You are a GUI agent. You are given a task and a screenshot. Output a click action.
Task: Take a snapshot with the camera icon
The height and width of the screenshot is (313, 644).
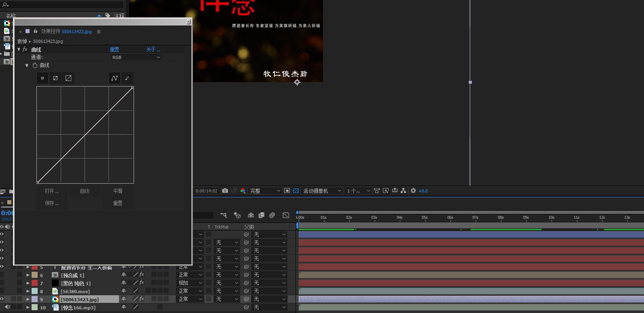click(x=225, y=191)
